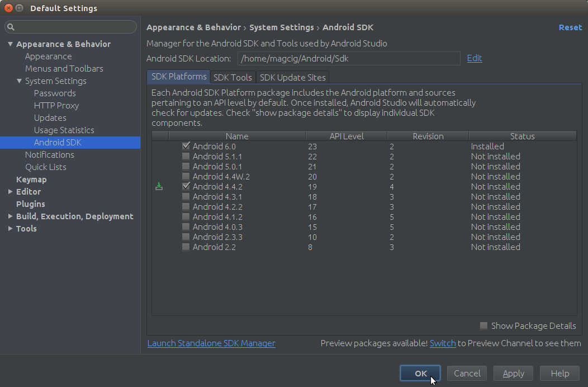
Task: Check the Android 2.2 platform checkbox
Action: (x=186, y=247)
